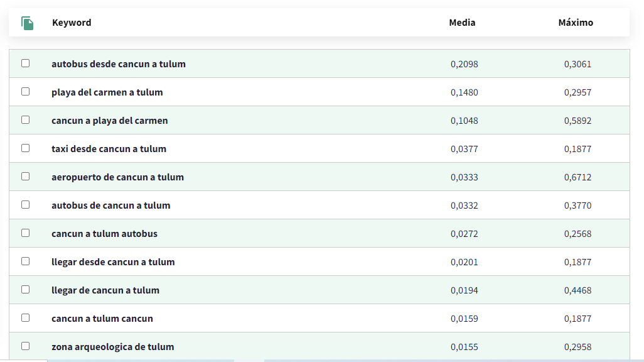
Task: Tick the llegar de cancun a tulum checkbox
Action: click(x=25, y=290)
